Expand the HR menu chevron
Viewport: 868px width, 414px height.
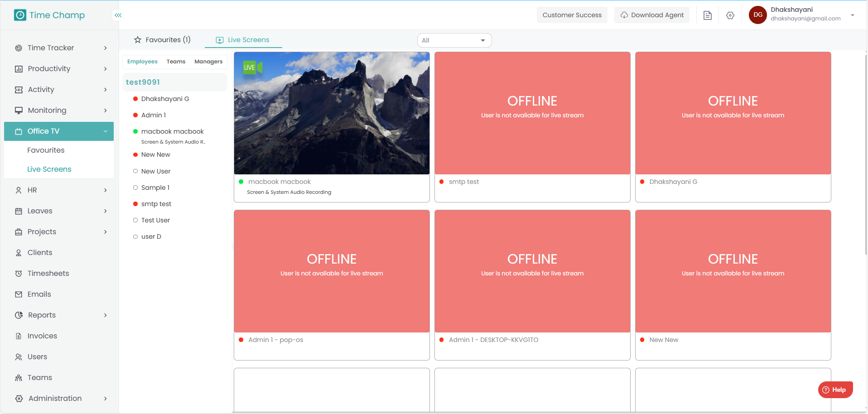click(x=106, y=190)
